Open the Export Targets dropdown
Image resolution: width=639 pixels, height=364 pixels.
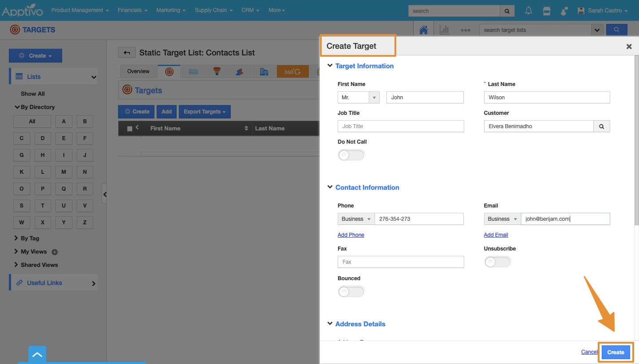(205, 112)
